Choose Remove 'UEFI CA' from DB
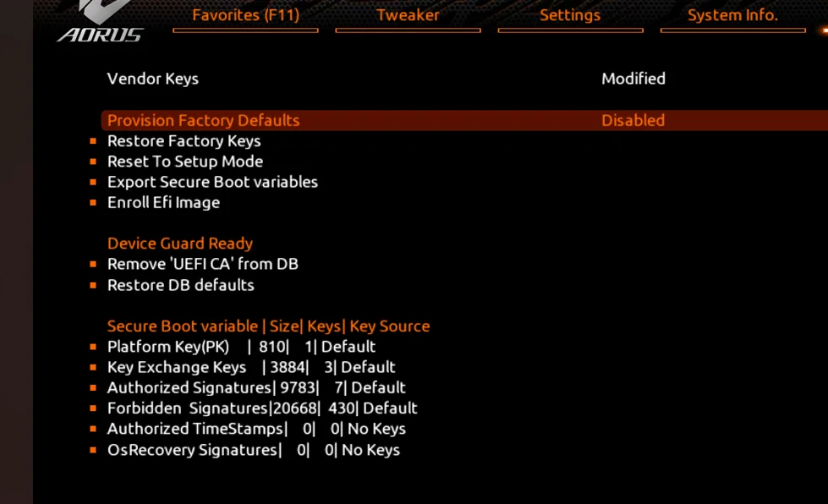The height and width of the screenshot is (504, 828). click(203, 264)
